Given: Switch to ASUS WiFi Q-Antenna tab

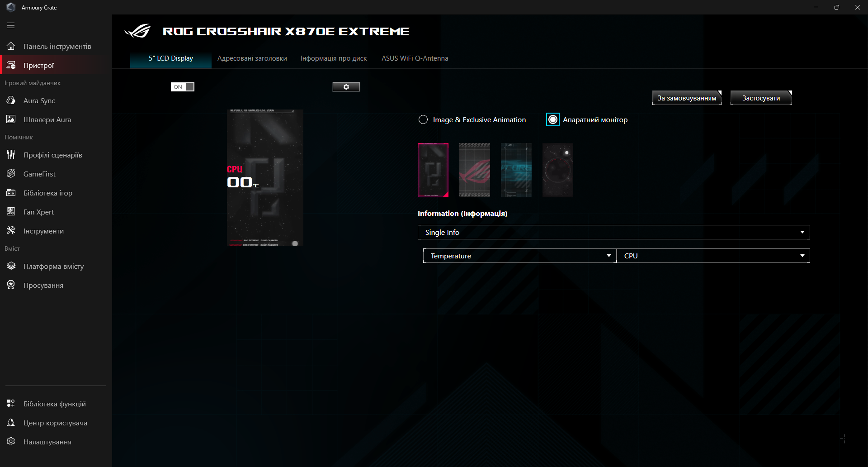Looking at the screenshot, I should (415, 58).
